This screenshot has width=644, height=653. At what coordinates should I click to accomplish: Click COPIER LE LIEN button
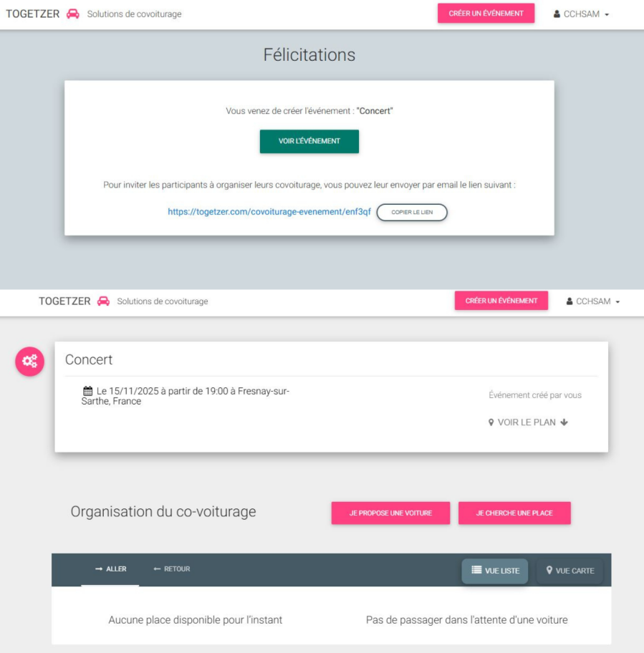412,212
